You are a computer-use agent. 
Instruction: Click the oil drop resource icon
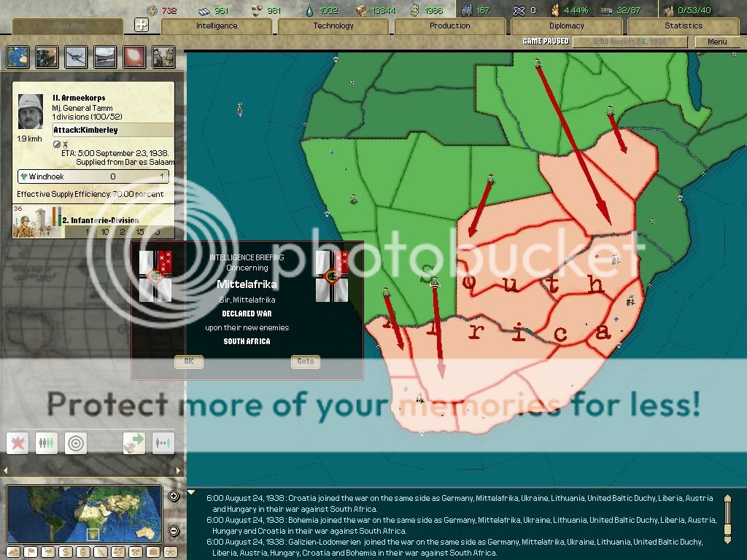[310, 10]
